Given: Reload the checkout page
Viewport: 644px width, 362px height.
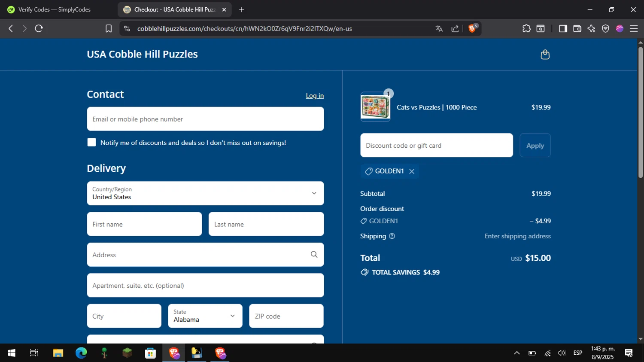Looking at the screenshot, I should coord(39,28).
